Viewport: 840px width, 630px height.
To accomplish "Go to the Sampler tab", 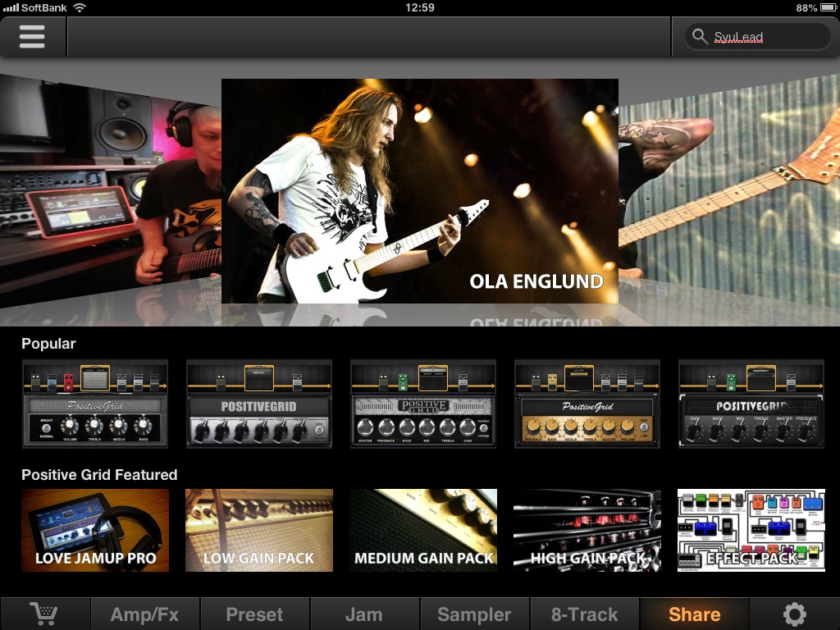I will [x=474, y=614].
